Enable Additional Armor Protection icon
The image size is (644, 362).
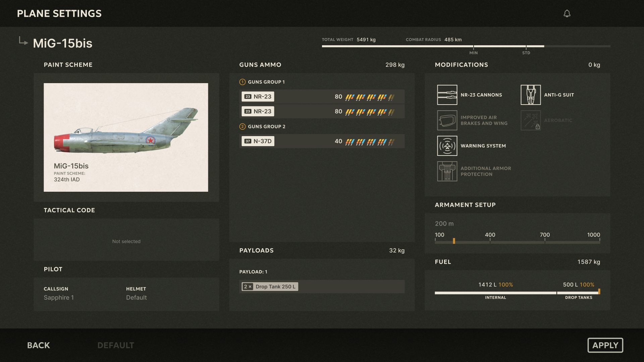tap(447, 171)
